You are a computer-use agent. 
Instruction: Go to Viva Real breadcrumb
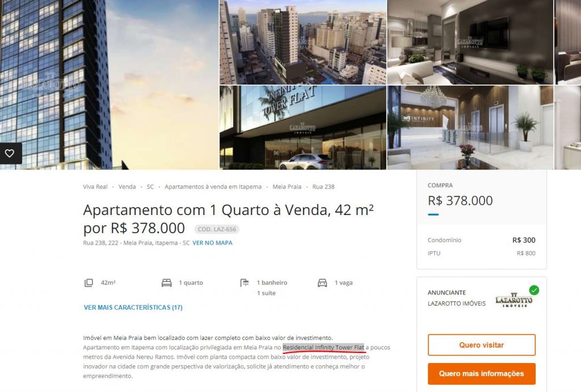(95, 187)
